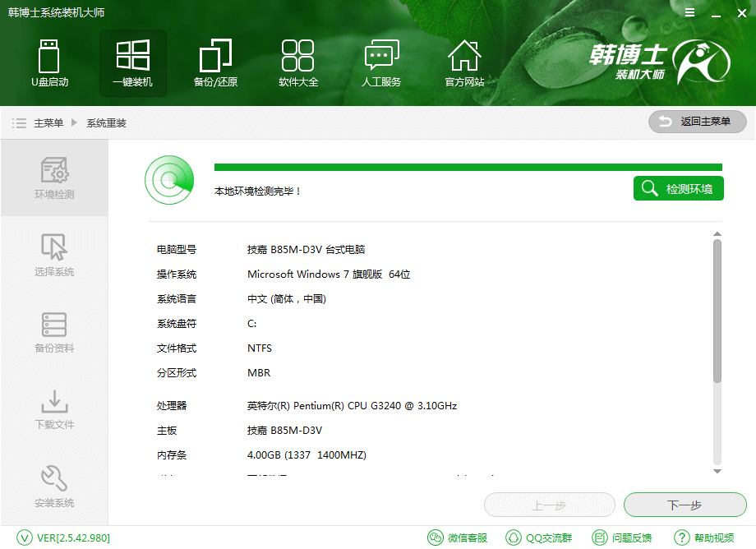
Task: Open 帮助视频 help link
Action: click(x=704, y=538)
